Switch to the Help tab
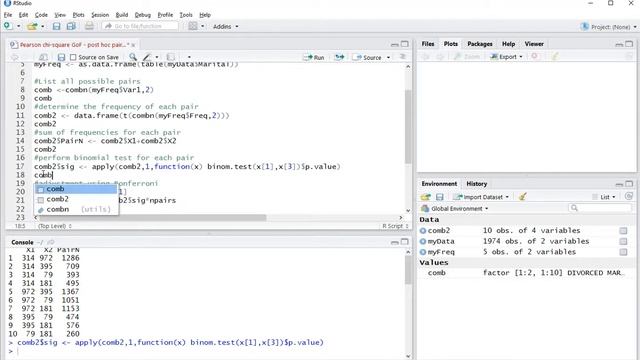Screen dimensions: 640x360 coord(508,44)
